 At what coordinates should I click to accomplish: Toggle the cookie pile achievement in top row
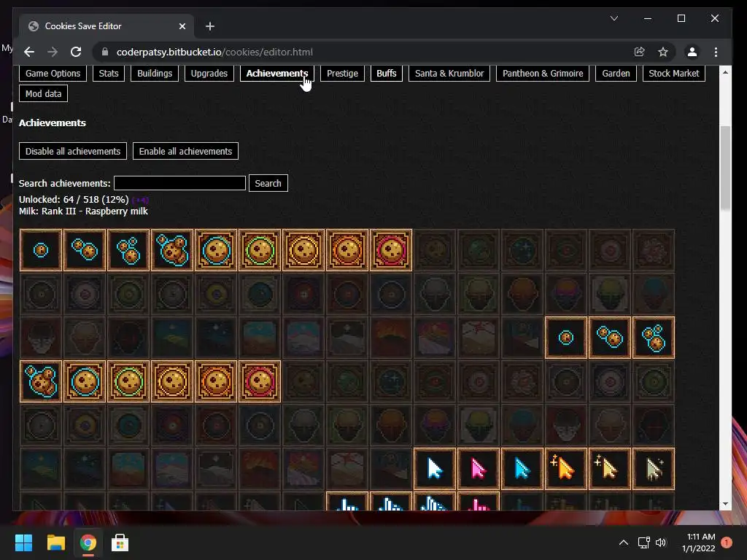[x=172, y=250]
